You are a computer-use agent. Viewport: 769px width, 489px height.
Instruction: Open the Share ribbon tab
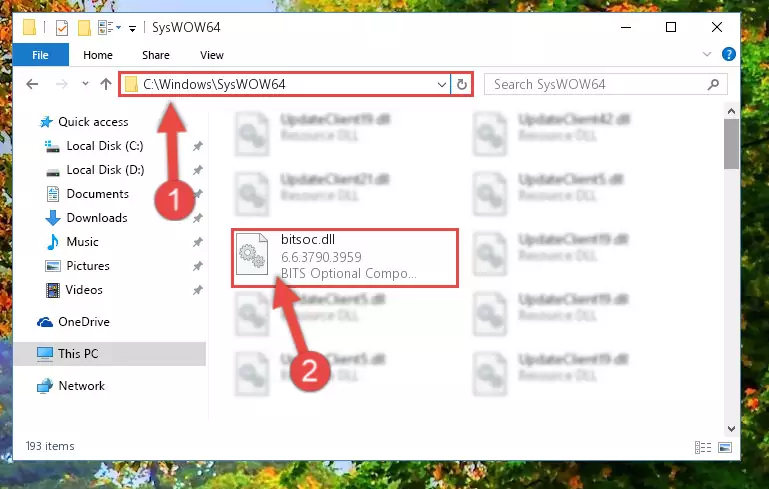point(156,55)
